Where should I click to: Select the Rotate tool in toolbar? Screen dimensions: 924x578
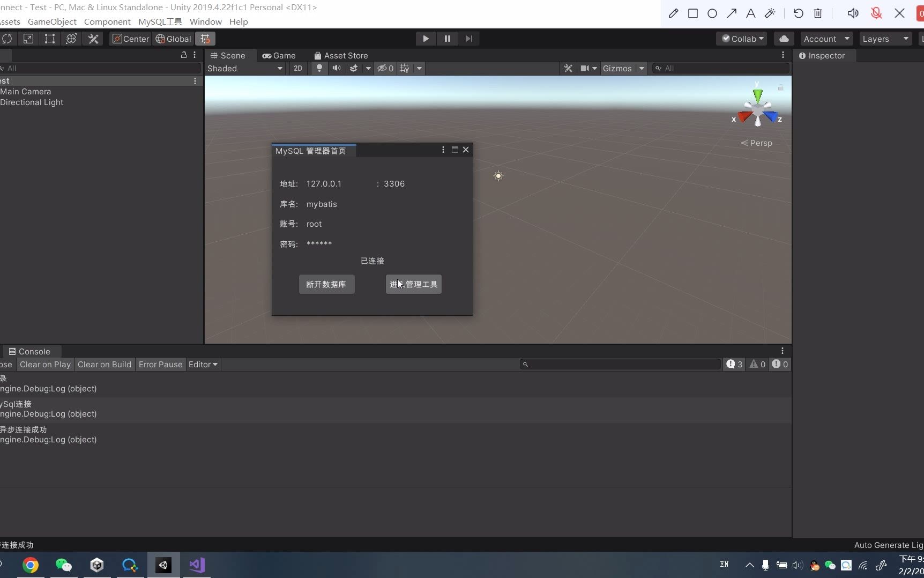click(7, 39)
